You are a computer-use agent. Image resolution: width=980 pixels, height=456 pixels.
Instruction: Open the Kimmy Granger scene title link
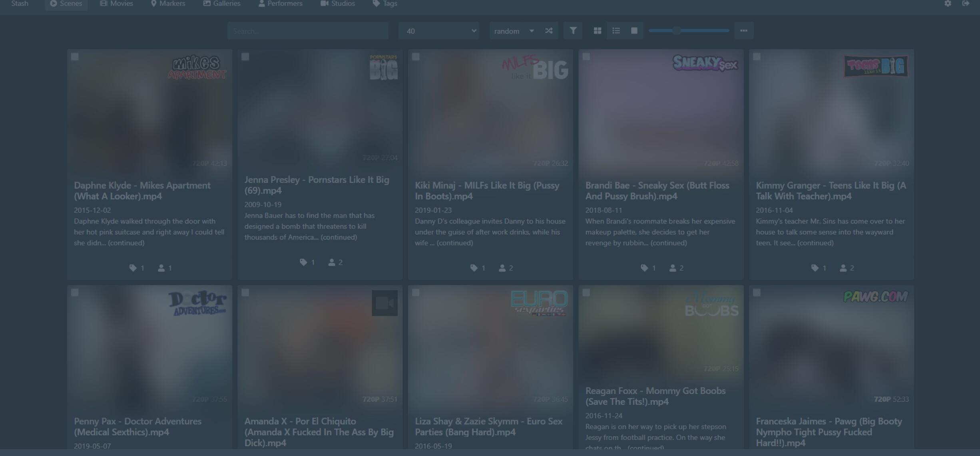coord(831,191)
